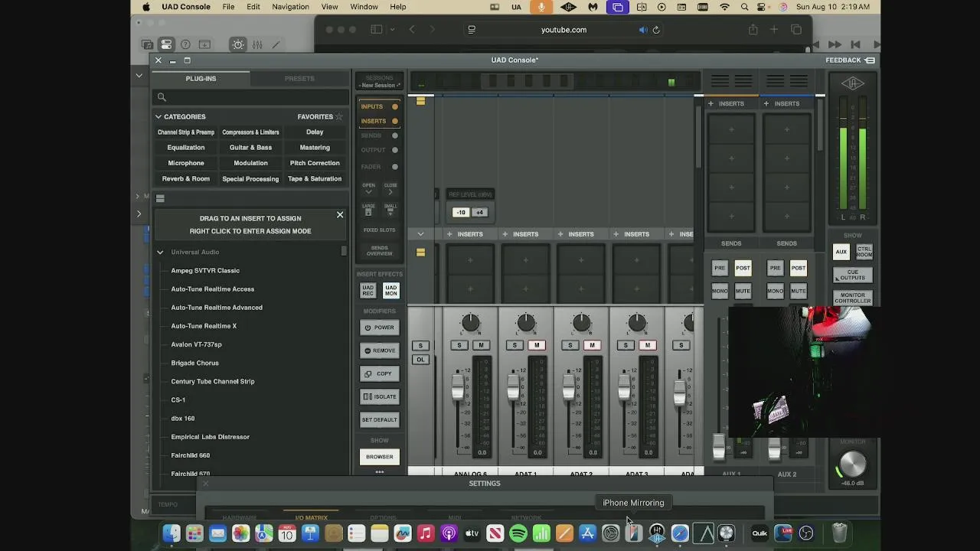This screenshot has height=551, width=980.
Task: Select the -10 reference level
Action: coord(461,213)
